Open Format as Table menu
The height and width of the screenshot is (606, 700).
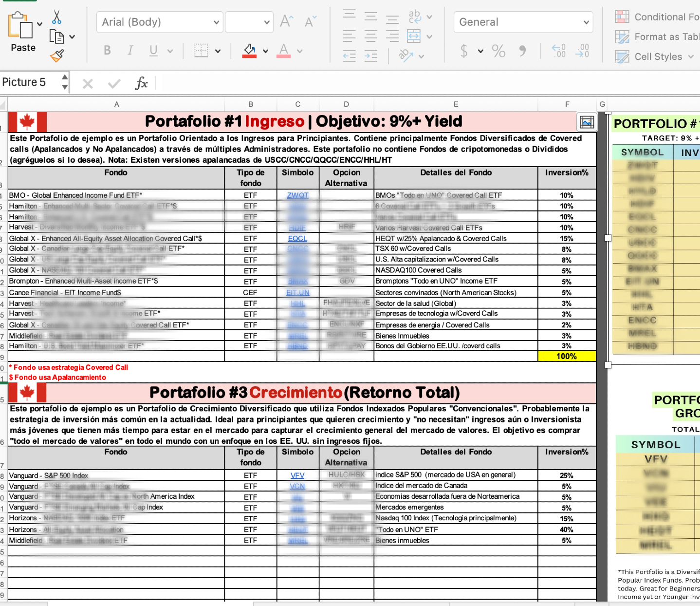pos(658,37)
